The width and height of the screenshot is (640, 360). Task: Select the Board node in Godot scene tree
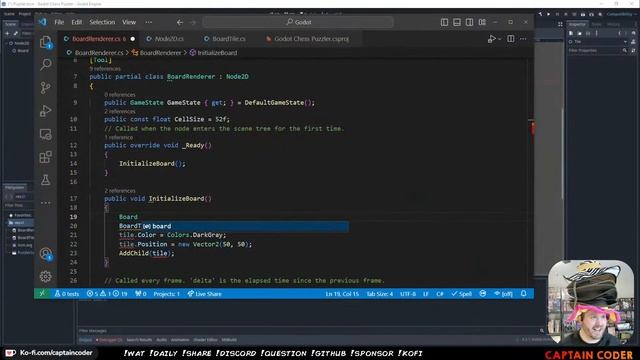23,51
